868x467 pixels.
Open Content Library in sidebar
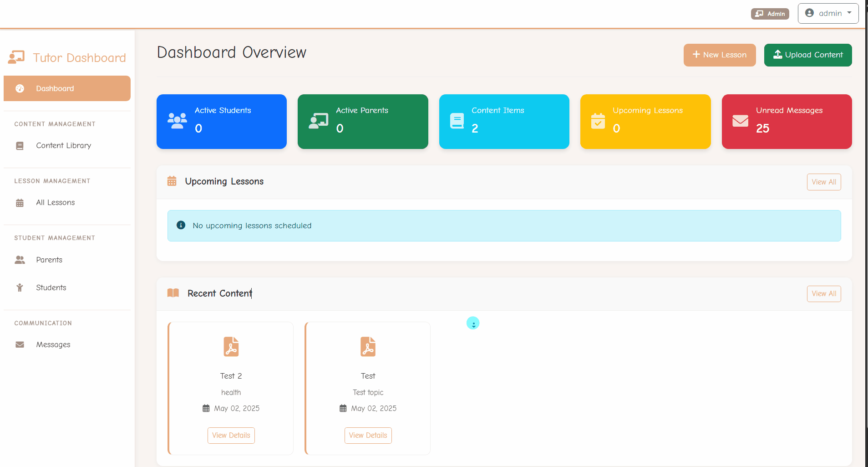click(x=63, y=145)
